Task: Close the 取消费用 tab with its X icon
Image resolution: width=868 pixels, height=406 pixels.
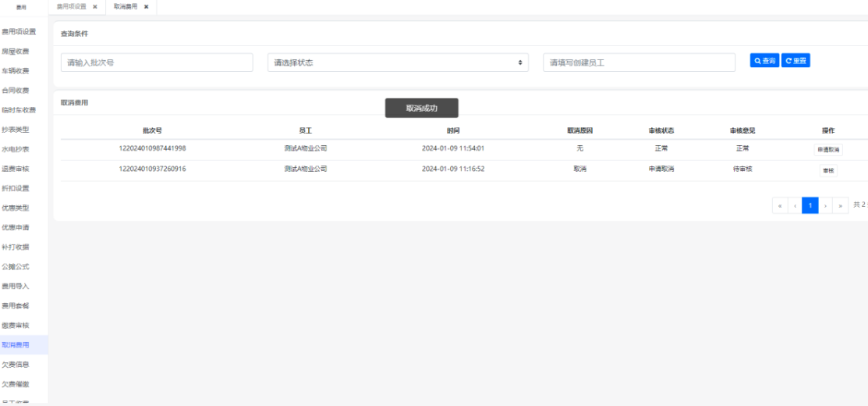Action: (x=146, y=6)
